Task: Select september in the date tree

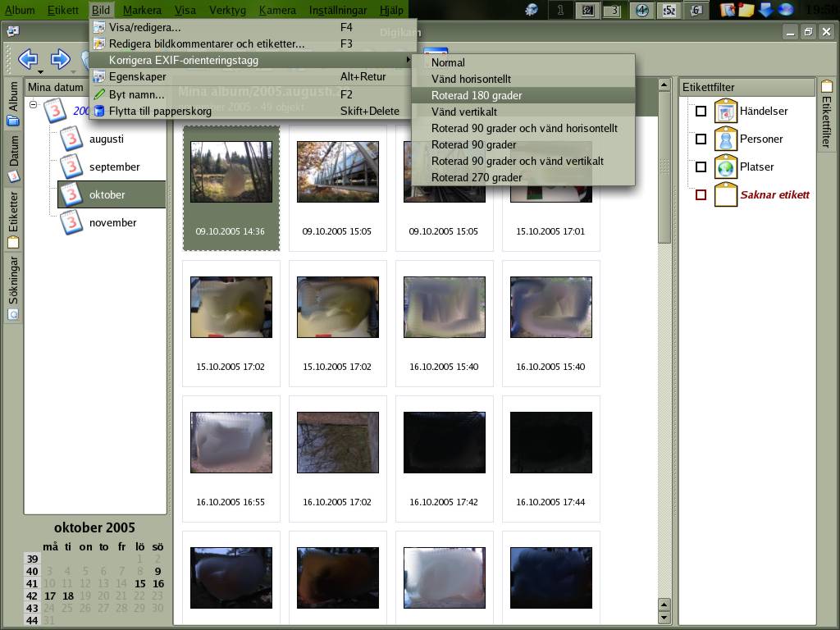Action: tap(114, 167)
